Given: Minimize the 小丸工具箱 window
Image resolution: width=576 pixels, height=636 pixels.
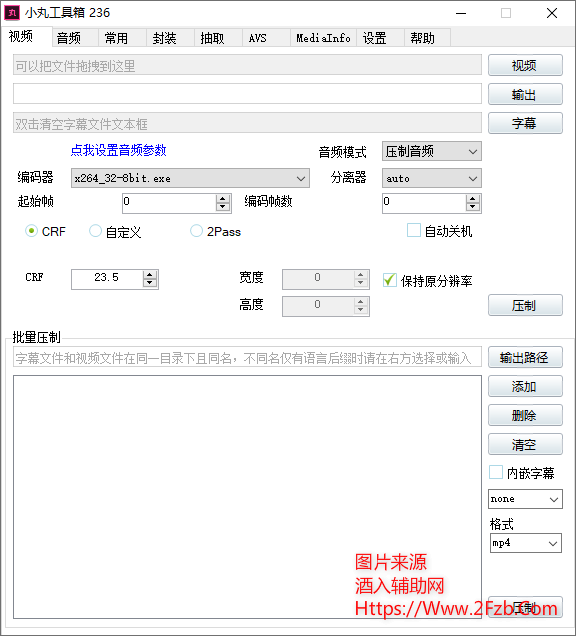Looking at the screenshot, I should point(461,13).
